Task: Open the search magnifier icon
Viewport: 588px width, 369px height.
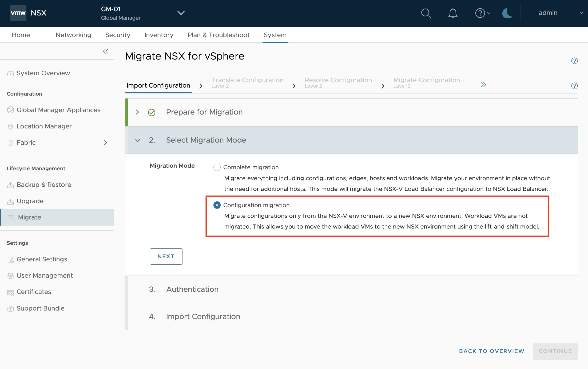Action: click(x=426, y=13)
